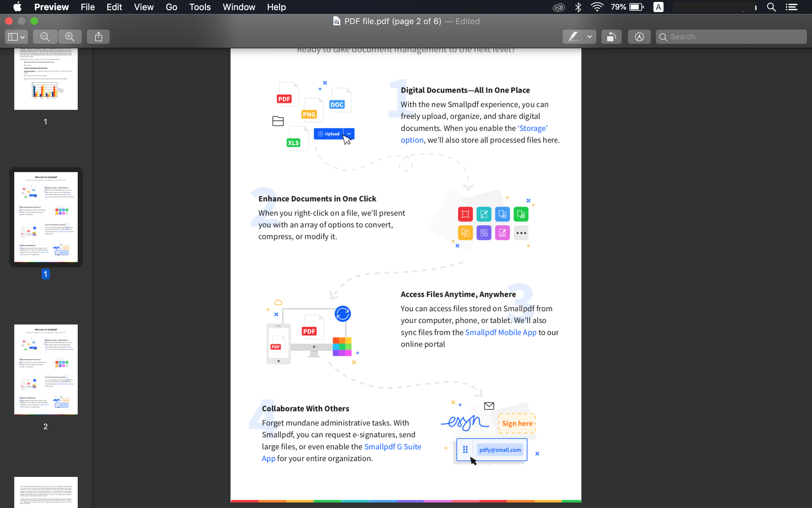
Task: Click the yellow PNG file icon
Action: pyautogui.click(x=312, y=110)
